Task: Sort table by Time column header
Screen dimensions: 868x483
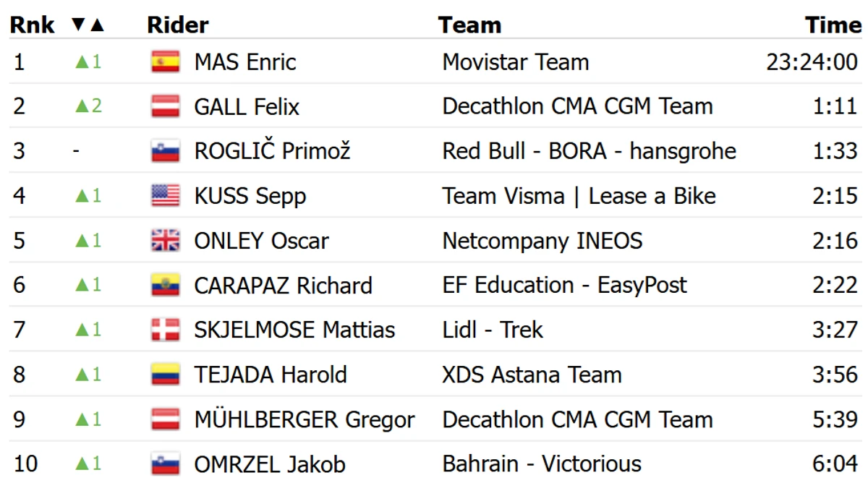Action: pos(833,25)
